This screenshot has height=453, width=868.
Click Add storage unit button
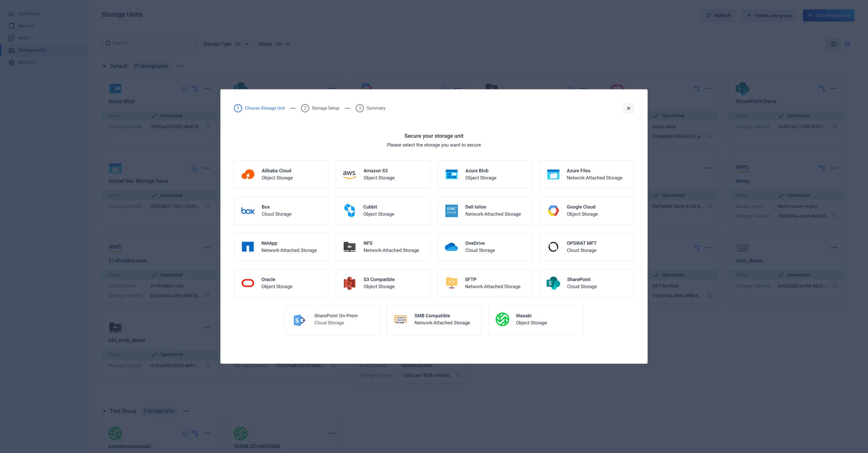[828, 16]
